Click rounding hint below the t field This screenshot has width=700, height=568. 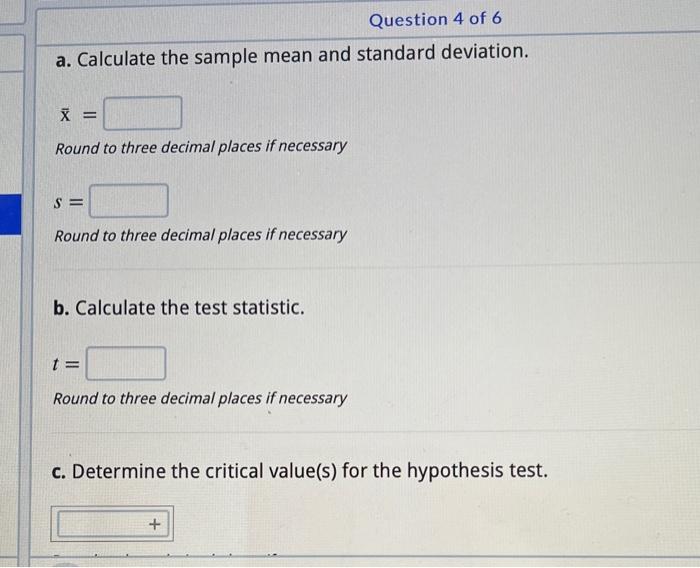coord(200,399)
